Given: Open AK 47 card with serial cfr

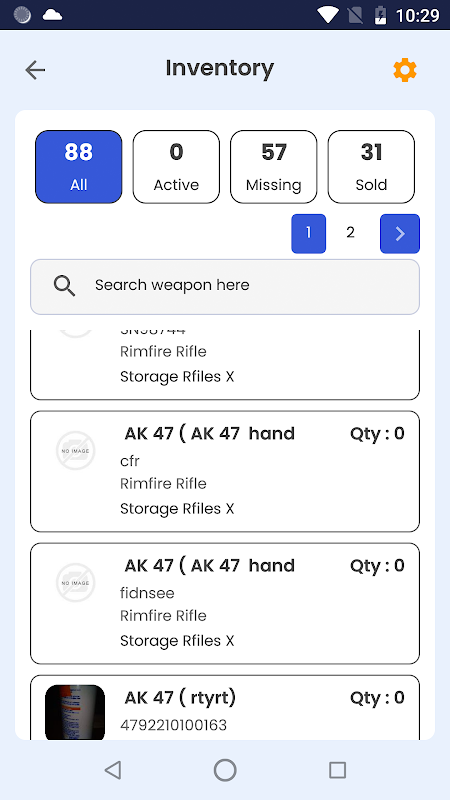Looking at the screenshot, I should 225,471.
